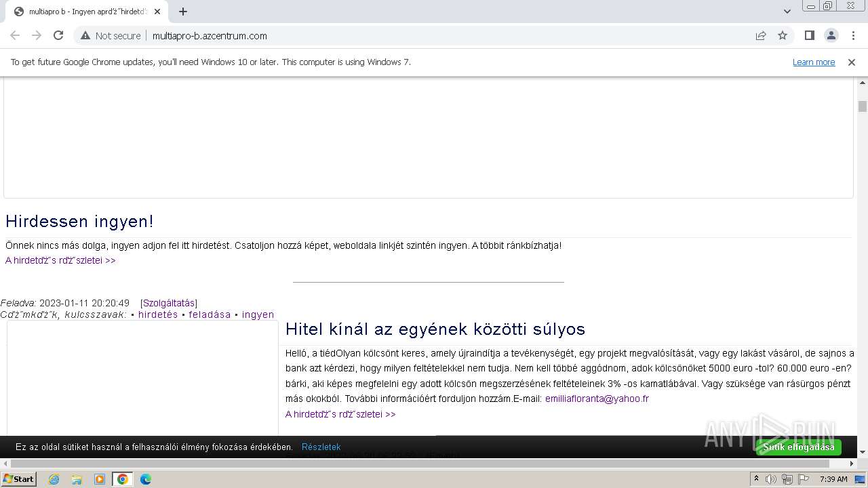Dismiss the Chrome update notification bar
Screen dimensions: 868x488
(852, 62)
